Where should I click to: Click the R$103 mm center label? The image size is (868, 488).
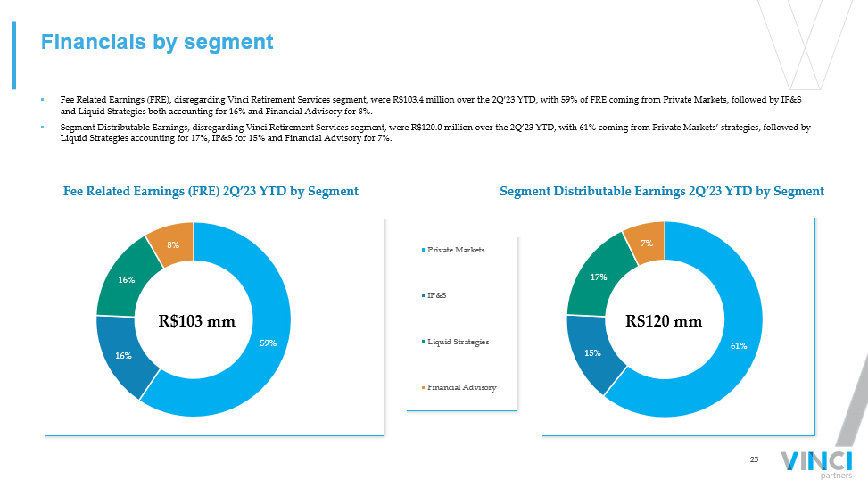(x=196, y=321)
